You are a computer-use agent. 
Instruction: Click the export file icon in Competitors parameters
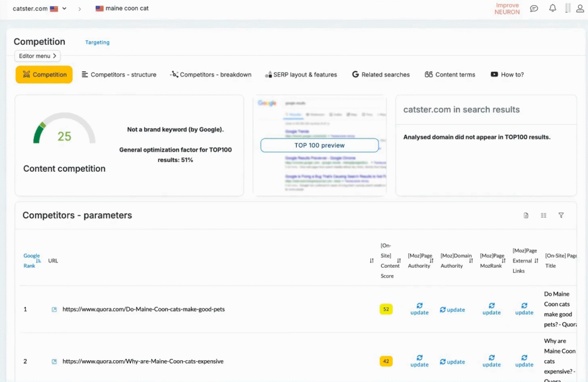point(526,215)
